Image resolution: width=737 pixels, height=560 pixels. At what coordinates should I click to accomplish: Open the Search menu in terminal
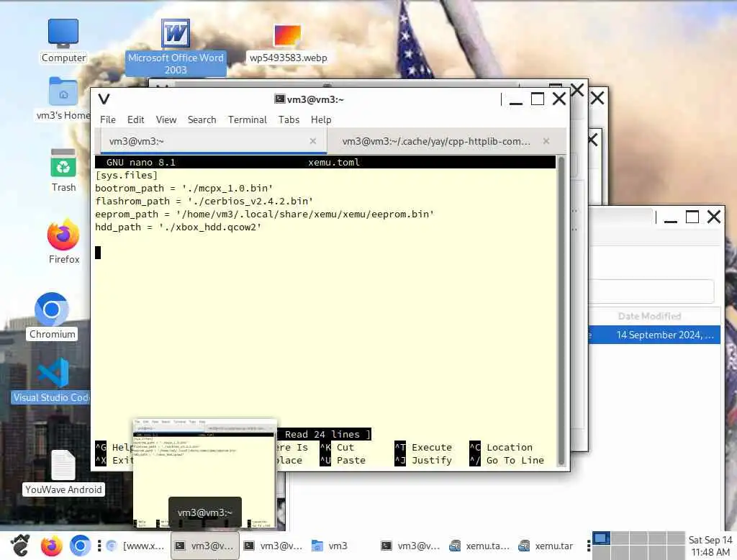coord(202,120)
